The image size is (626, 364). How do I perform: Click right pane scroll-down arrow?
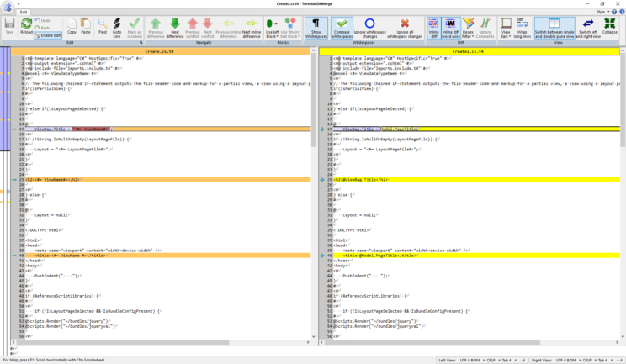623,337
